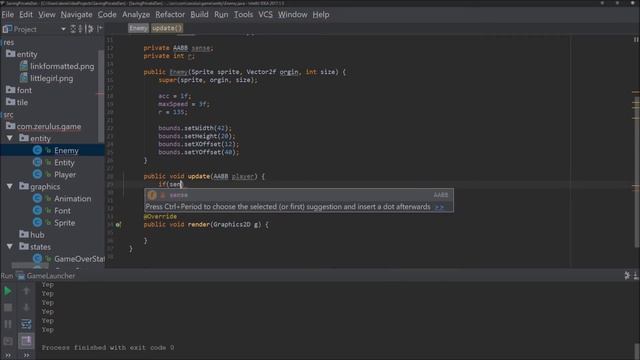Click the dump threads icon in Run panel
Screen dimensions: 640x360
tap(8, 341)
